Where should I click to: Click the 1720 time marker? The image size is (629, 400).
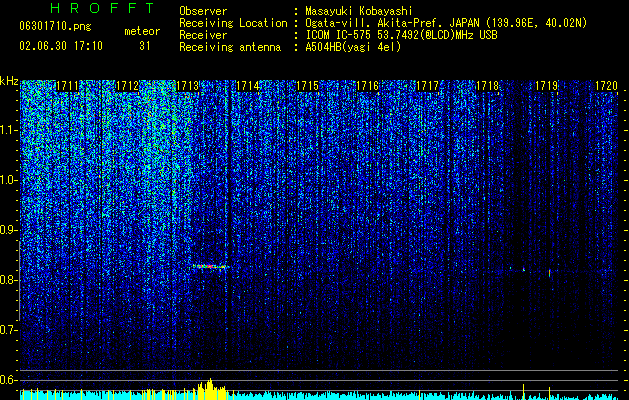(606, 86)
